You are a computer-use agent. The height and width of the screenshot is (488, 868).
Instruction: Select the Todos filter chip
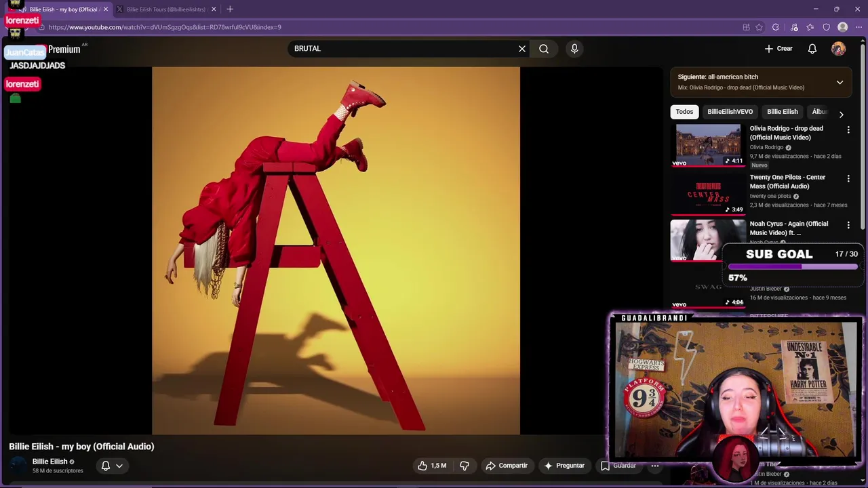pyautogui.click(x=684, y=112)
